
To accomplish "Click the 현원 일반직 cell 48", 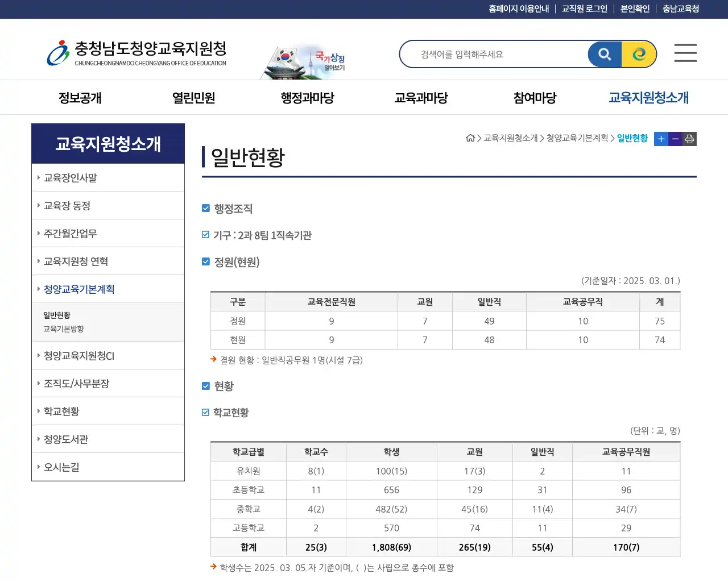I will pos(489,340).
